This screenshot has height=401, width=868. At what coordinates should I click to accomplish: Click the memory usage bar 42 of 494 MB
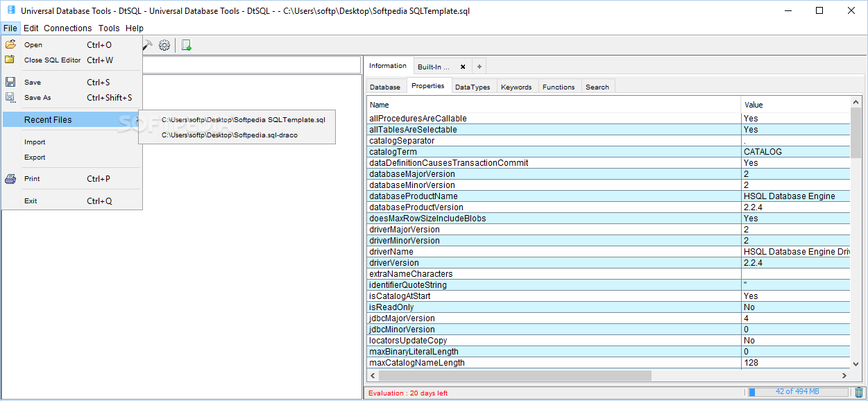click(798, 392)
